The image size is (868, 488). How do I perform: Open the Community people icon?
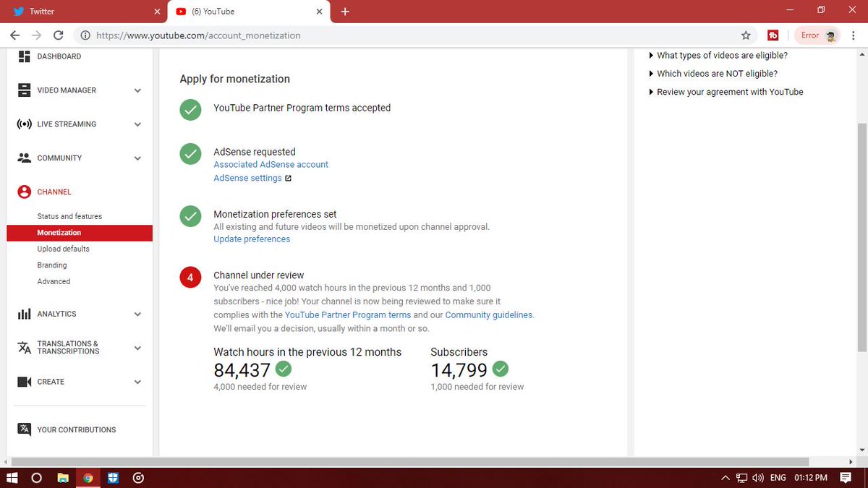point(24,158)
